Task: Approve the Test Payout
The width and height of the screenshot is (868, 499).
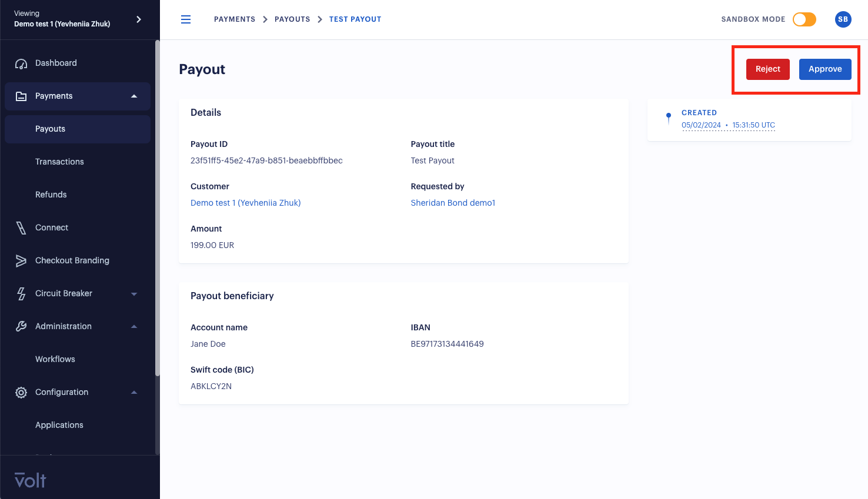Action: click(x=825, y=69)
